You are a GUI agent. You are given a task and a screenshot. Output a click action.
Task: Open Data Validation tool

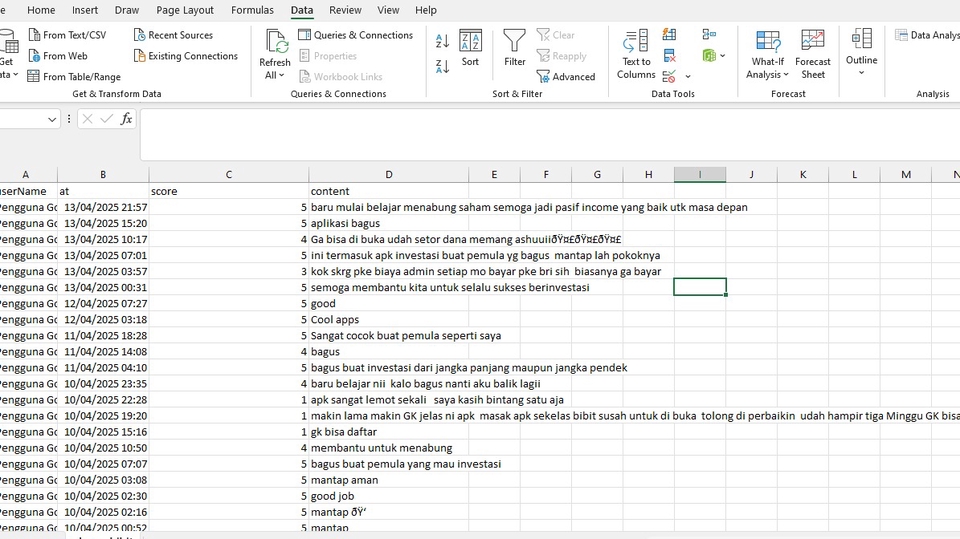(669, 77)
